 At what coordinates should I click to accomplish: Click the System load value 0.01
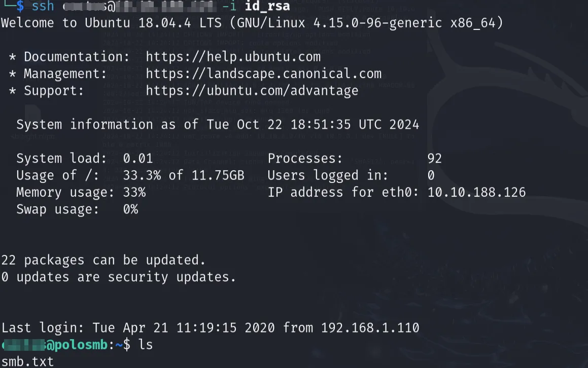(137, 159)
